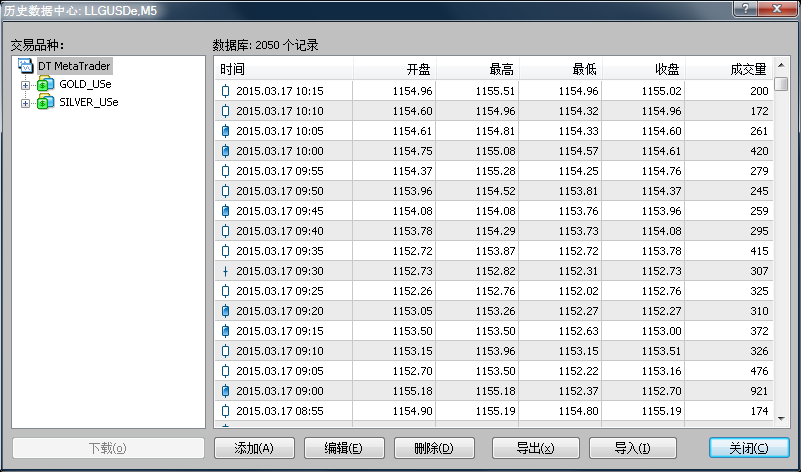Click the 关闭(C) button

(x=749, y=448)
